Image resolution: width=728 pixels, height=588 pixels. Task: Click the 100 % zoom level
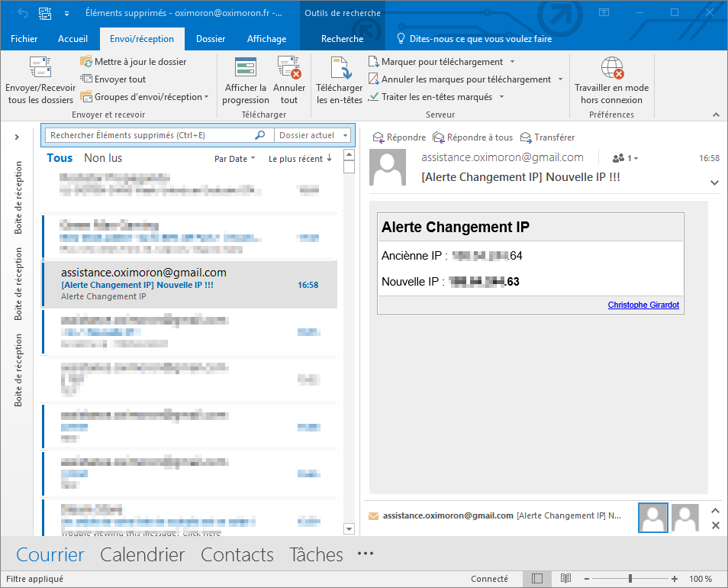[700, 579]
